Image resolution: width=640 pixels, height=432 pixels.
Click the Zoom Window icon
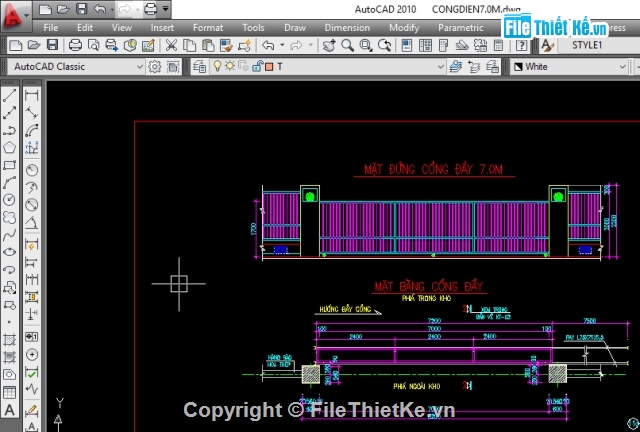click(366, 45)
